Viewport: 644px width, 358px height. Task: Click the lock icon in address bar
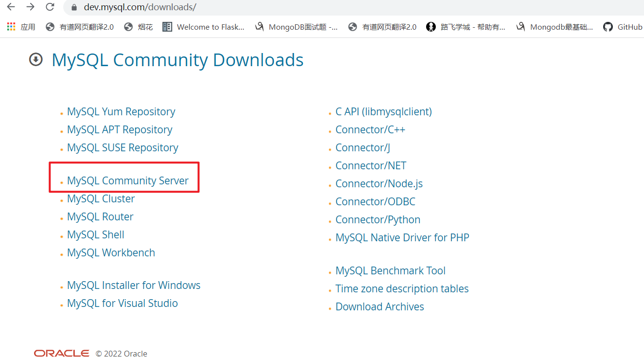(74, 8)
